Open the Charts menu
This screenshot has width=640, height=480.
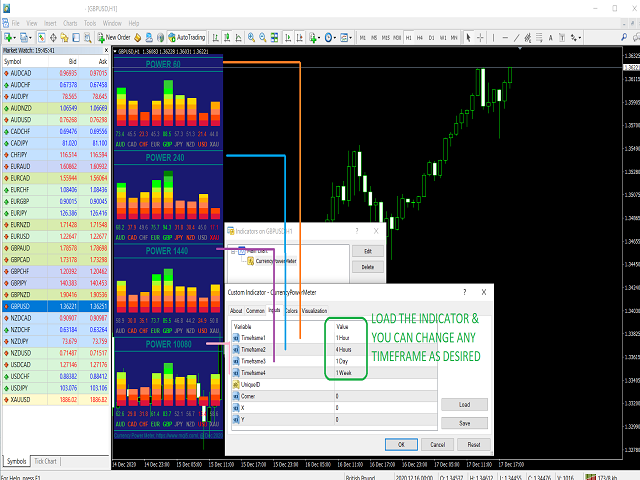[70, 23]
